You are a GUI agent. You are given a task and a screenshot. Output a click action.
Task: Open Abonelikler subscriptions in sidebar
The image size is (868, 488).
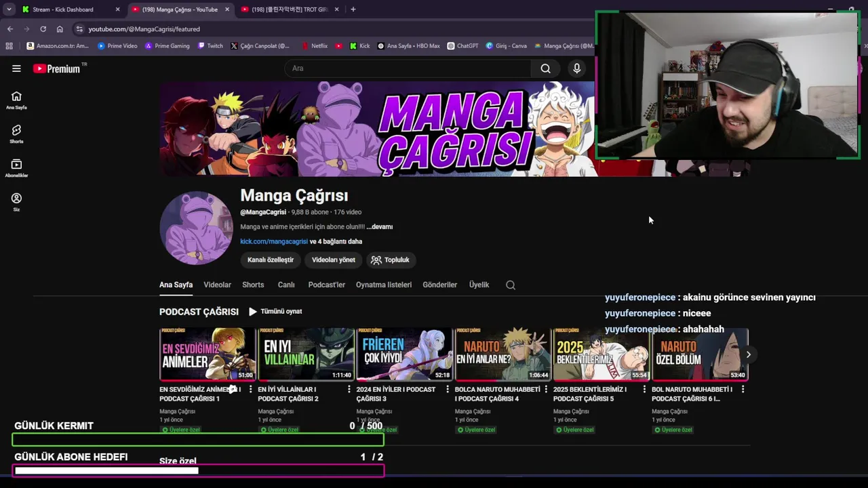(16, 168)
